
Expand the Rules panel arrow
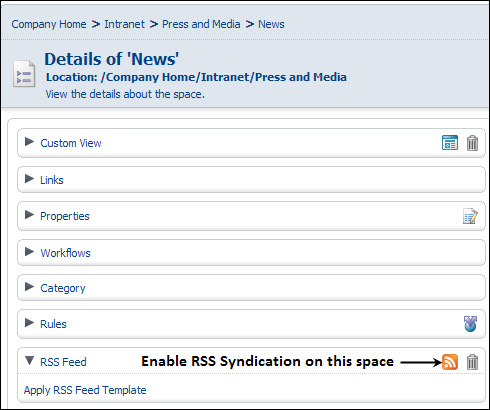tap(29, 323)
